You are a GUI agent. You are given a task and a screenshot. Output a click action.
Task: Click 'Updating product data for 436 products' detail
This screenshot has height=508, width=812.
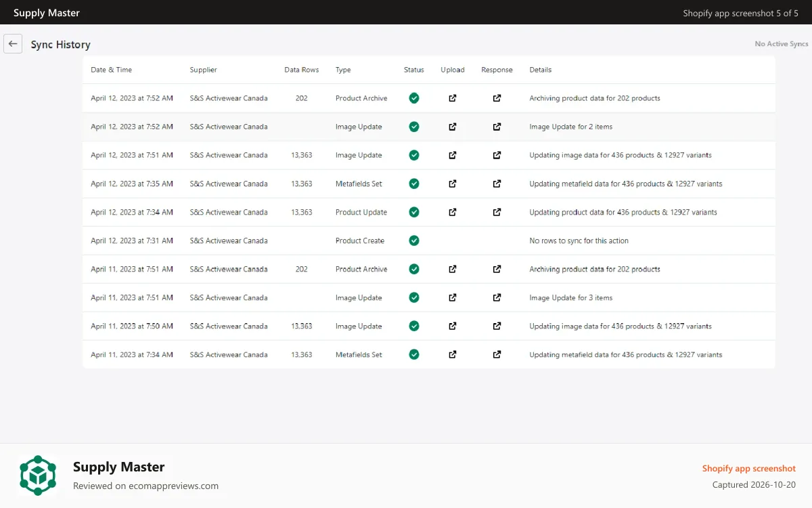tap(623, 212)
